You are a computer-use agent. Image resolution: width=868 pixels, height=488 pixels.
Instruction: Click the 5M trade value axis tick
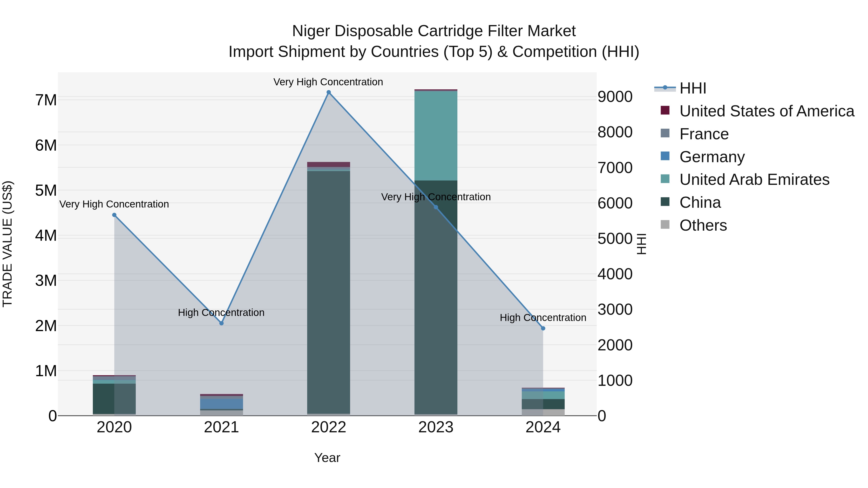pyautogui.click(x=46, y=190)
